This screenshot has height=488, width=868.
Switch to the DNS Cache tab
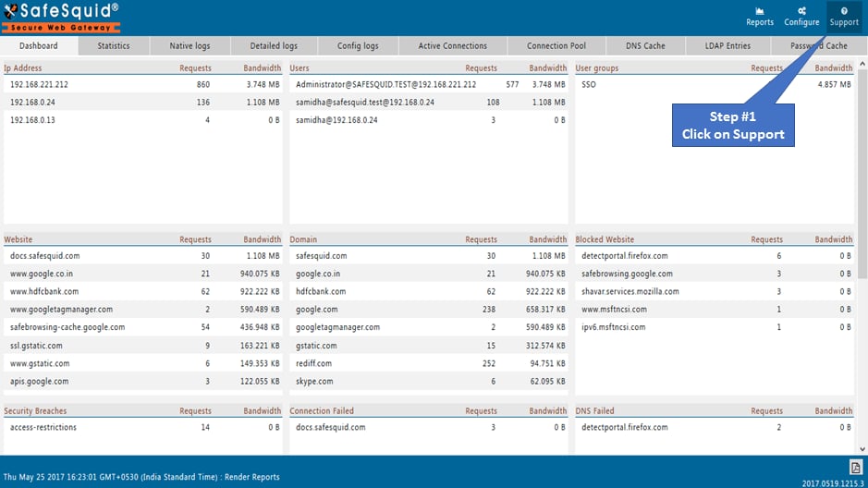[645, 46]
